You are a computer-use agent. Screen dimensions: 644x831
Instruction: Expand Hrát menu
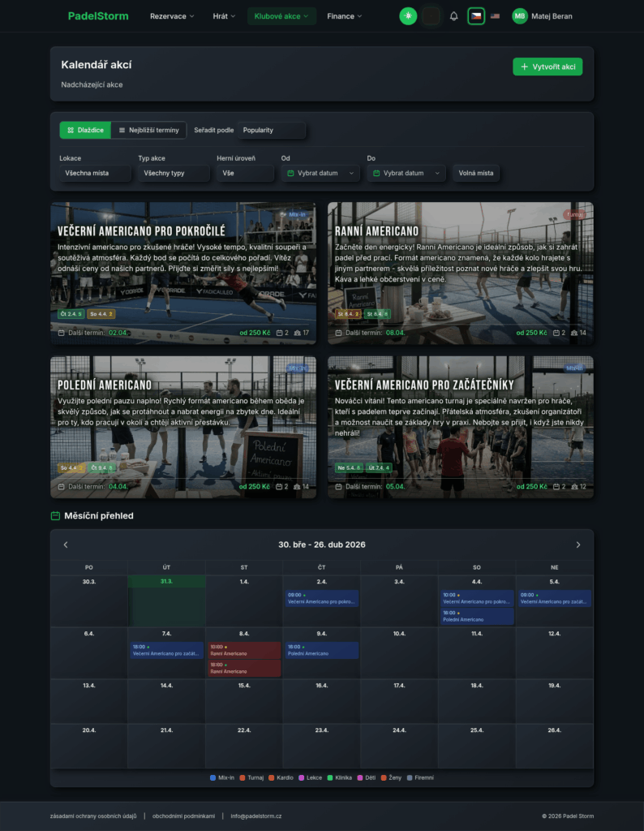click(224, 16)
